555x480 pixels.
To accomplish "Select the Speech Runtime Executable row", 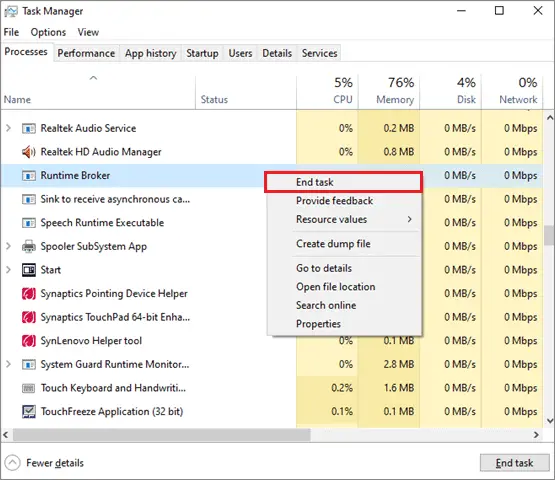I will (x=272, y=223).
